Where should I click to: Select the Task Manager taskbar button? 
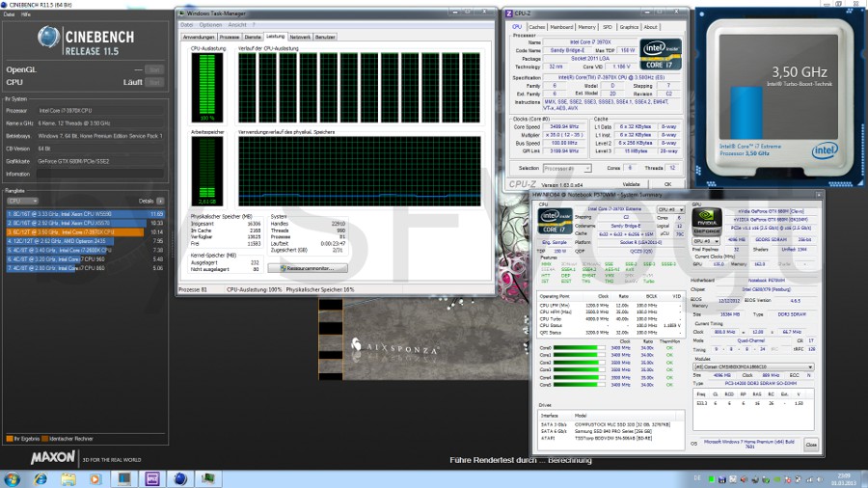pyautogui.click(x=208, y=479)
